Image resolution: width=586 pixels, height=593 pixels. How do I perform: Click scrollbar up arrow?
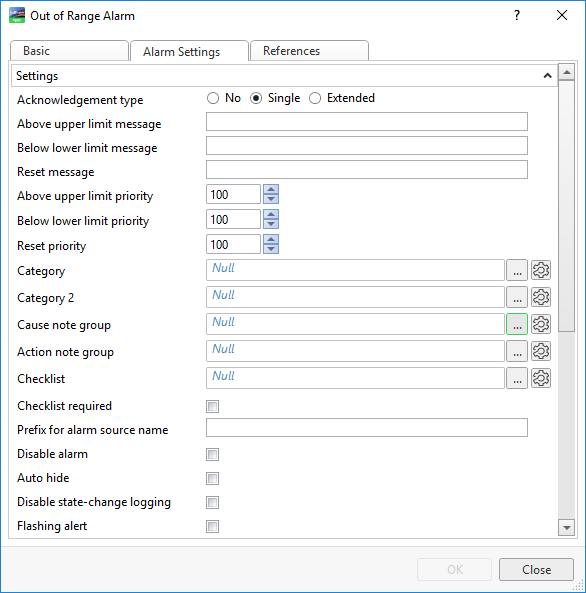[566, 72]
